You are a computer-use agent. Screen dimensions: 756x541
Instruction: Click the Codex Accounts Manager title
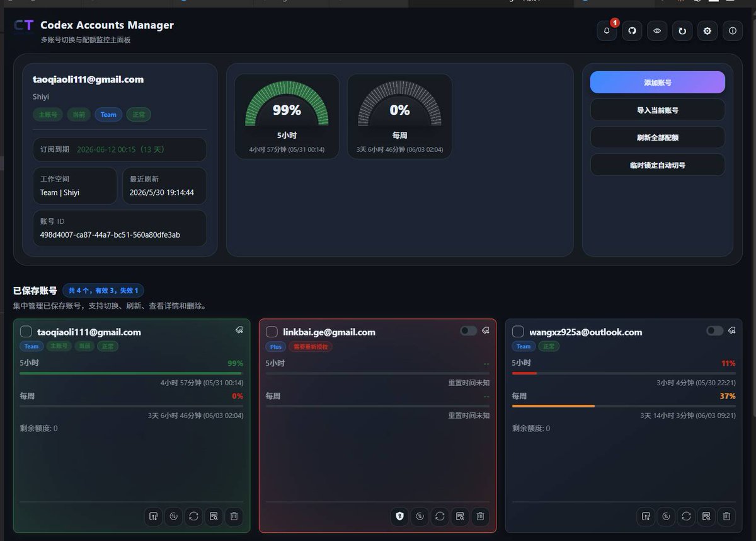(x=107, y=25)
